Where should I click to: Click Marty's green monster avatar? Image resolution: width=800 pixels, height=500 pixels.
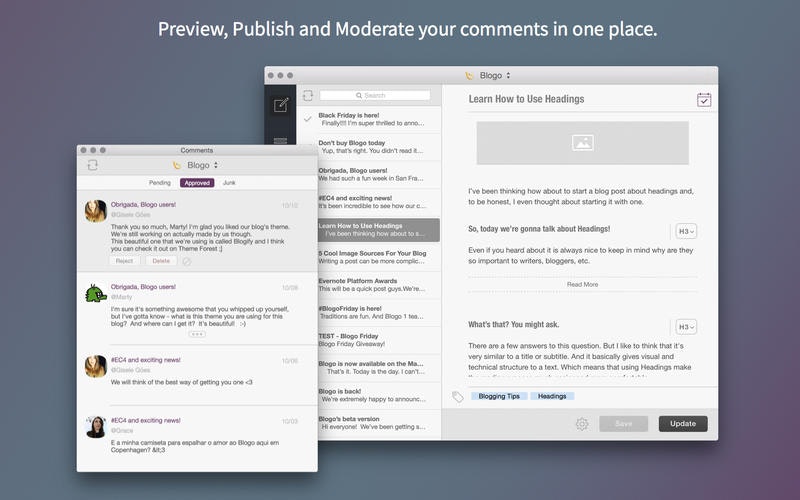pos(95,293)
